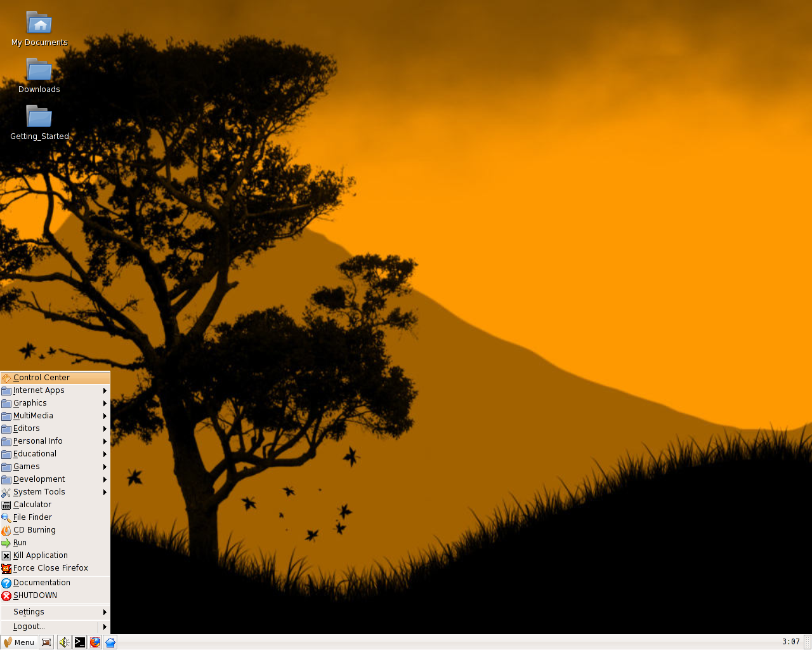Launch Calculator from the menu
The height and width of the screenshot is (650, 812).
click(x=55, y=505)
